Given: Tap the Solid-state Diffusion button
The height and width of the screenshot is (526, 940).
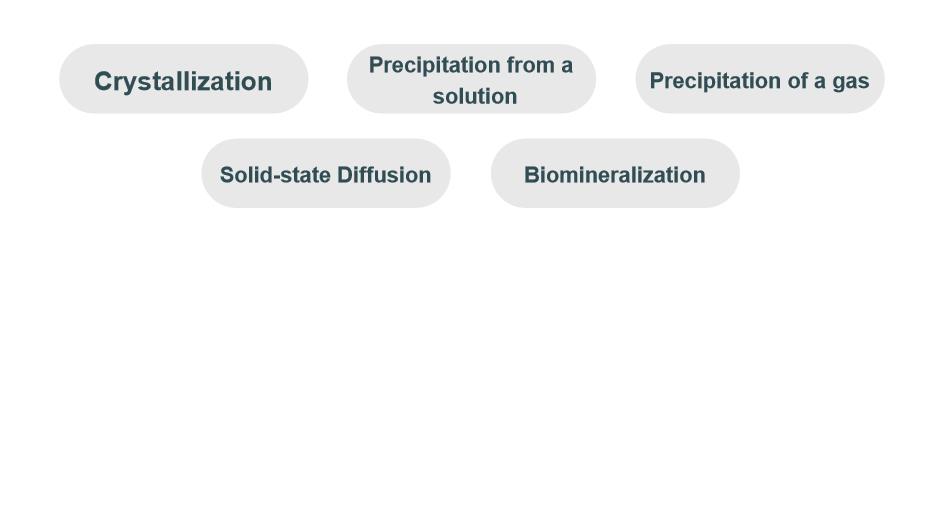Looking at the screenshot, I should pyautogui.click(x=325, y=173).
